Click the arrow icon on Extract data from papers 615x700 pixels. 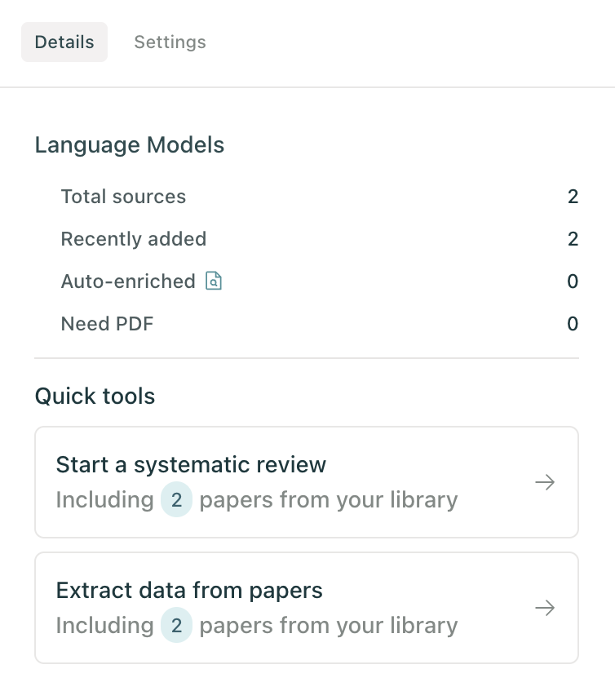pos(545,608)
